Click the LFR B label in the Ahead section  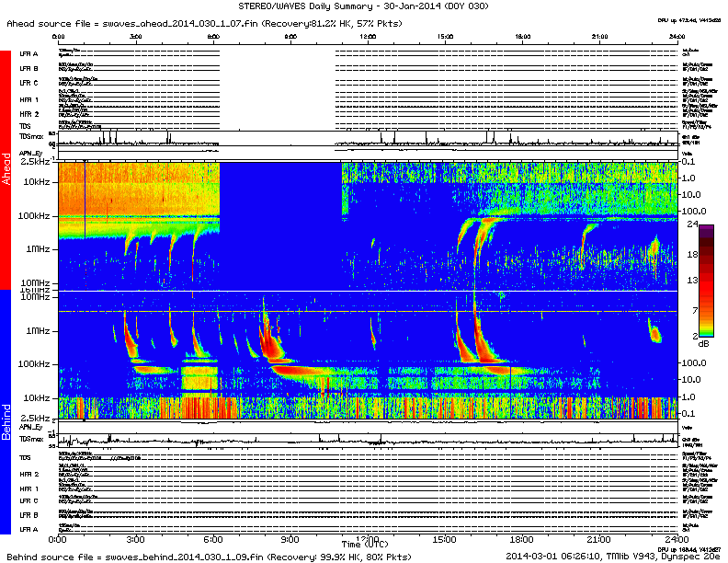pyautogui.click(x=28, y=68)
